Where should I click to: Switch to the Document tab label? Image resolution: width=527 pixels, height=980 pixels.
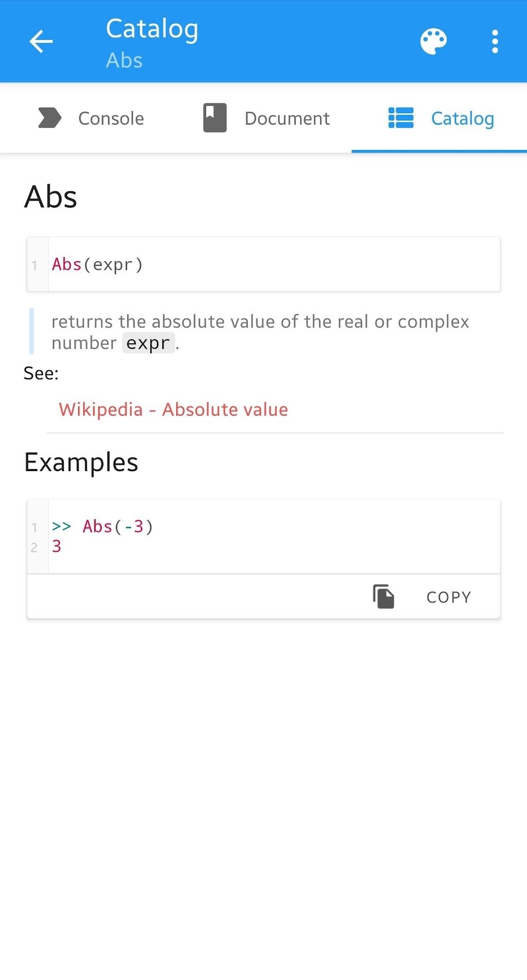coord(287,118)
